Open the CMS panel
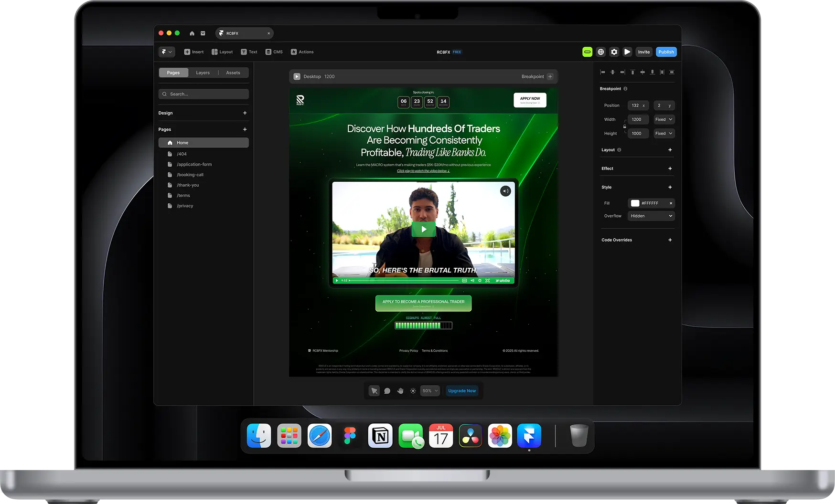The height and width of the screenshot is (504, 835). 274,52
